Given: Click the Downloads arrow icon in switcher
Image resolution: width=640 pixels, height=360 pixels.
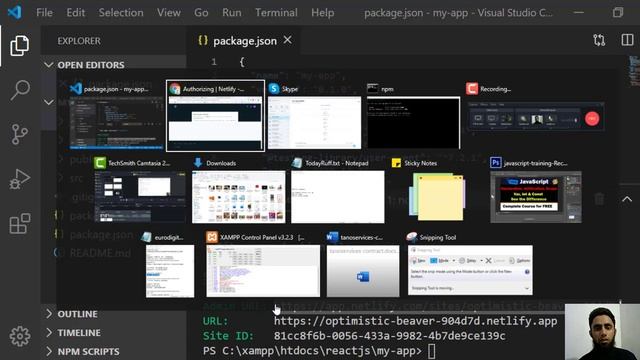Looking at the screenshot, I should pyautogui.click(x=198, y=162).
